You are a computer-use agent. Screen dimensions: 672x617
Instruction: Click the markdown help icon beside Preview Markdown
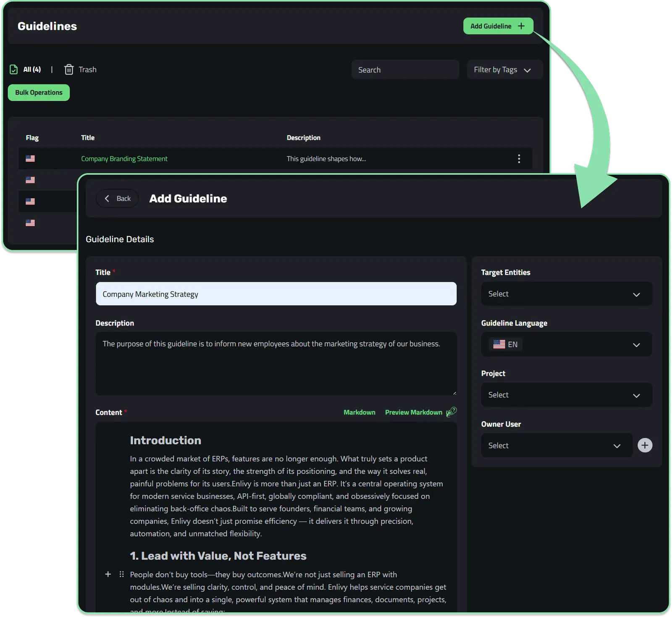(x=451, y=412)
